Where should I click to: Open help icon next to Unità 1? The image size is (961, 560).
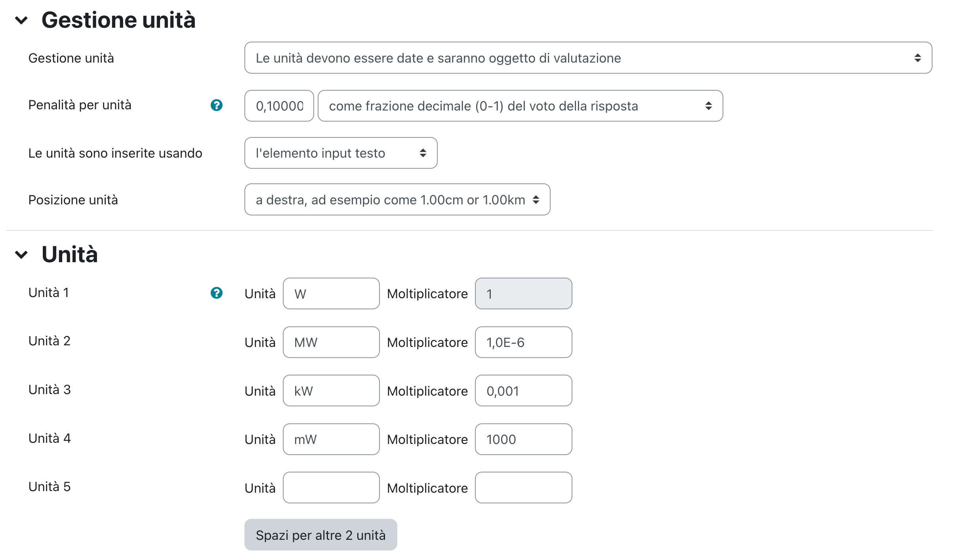[x=217, y=293]
